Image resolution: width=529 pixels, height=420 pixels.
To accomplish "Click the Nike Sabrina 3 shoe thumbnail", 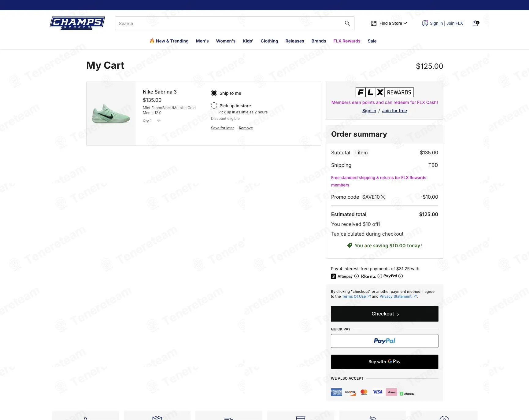I will point(111,113).
